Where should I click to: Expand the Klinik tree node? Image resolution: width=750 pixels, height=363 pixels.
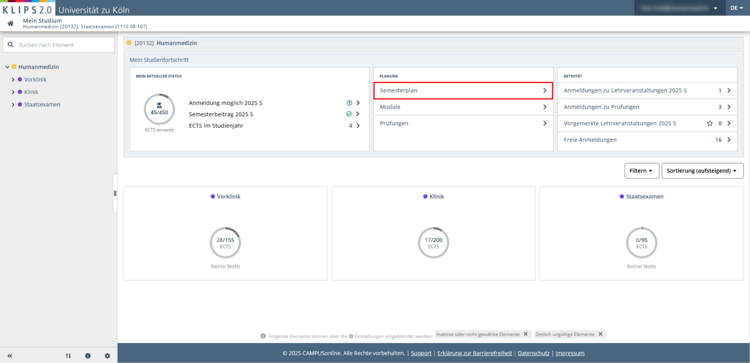pos(13,92)
